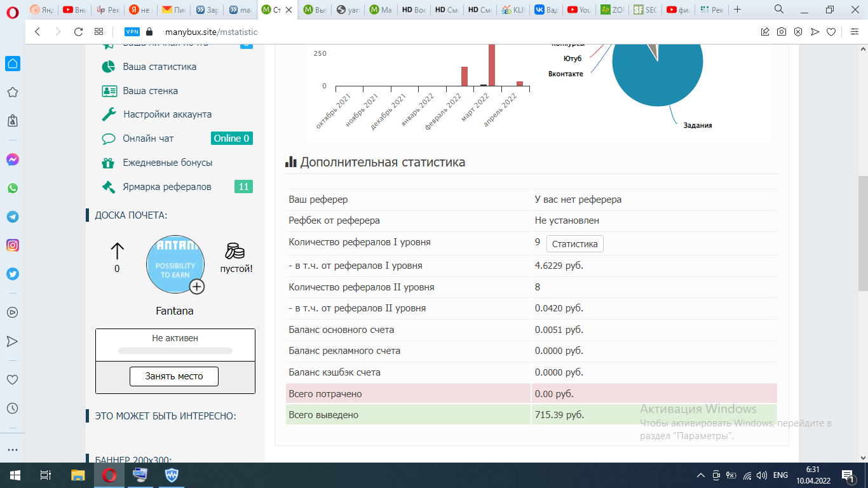Reload the page with refresh icon
The width and height of the screenshot is (868, 488).
click(x=79, y=32)
